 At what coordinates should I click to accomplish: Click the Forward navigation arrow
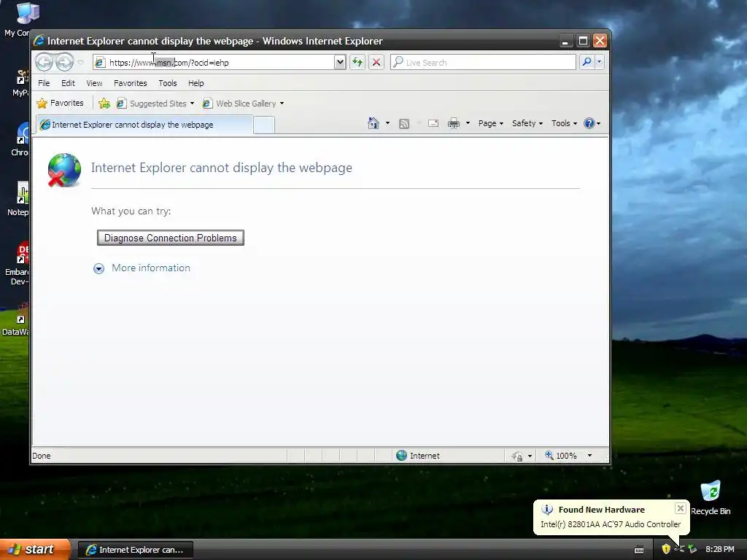(64, 63)
